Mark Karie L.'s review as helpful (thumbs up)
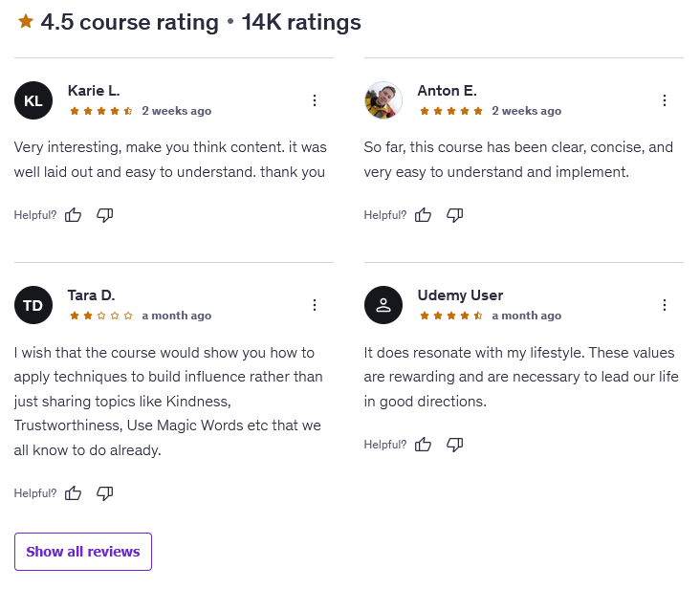700x589 pixels. 74,215
